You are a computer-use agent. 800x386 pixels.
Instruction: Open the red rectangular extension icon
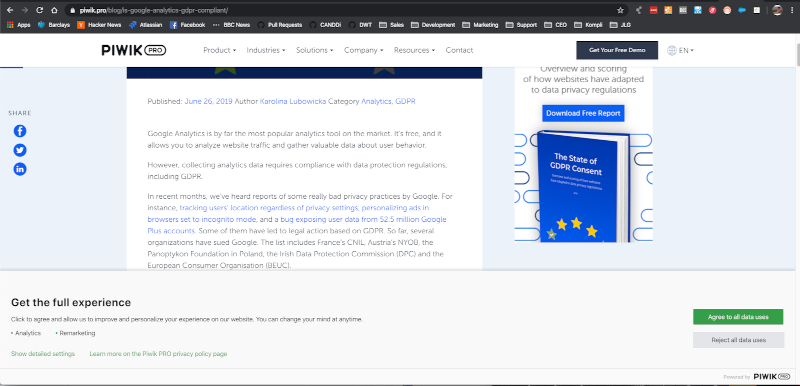coord(653,10)
